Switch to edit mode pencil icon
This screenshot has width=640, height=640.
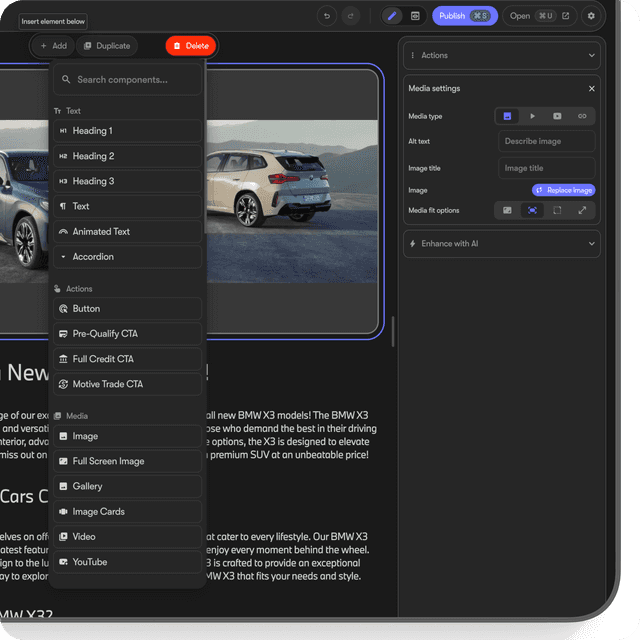392,16
